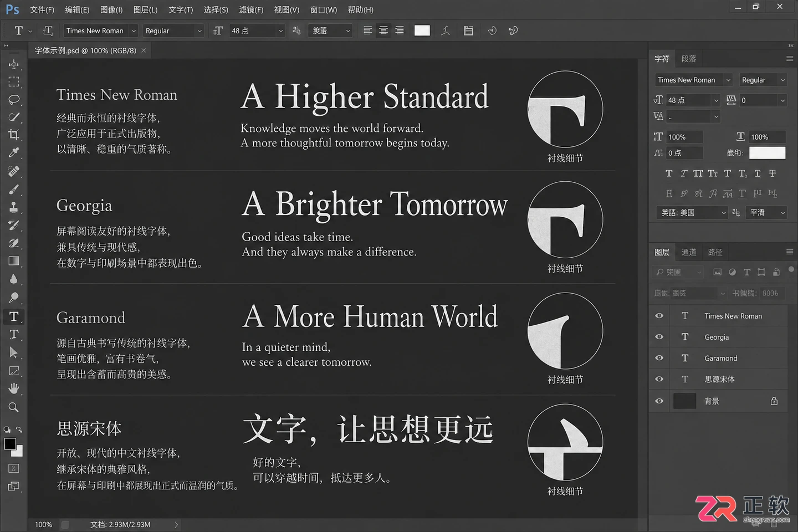This screenshot has width=798, height=532.
Task: Switch to the 段落 tab
Action: pyautogui.click(x=689, y=58)
